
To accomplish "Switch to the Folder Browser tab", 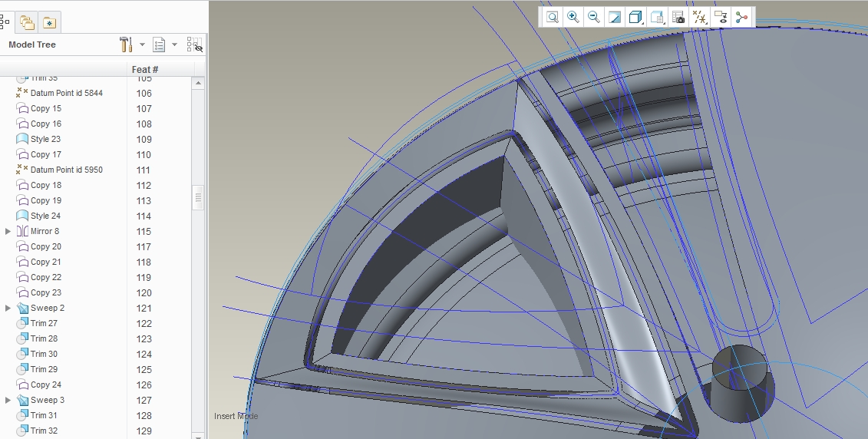I will click(x=27, y=22).
